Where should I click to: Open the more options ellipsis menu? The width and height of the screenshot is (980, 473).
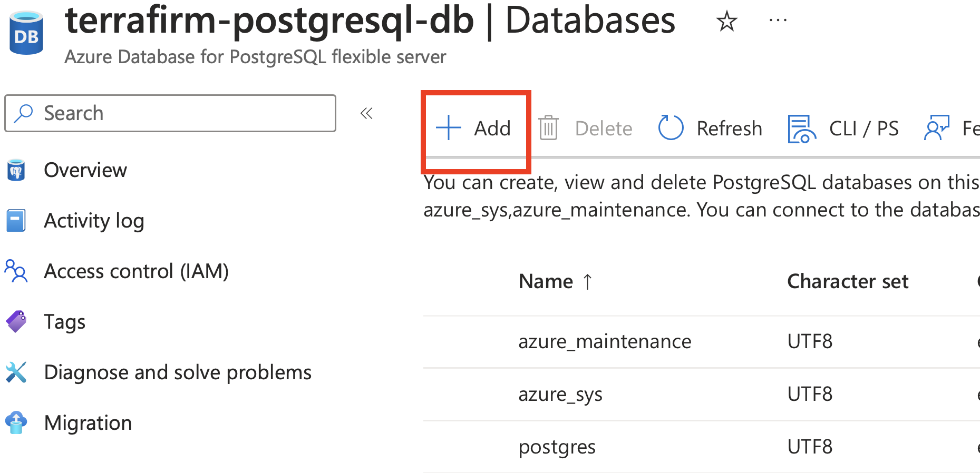coord(778,22)
